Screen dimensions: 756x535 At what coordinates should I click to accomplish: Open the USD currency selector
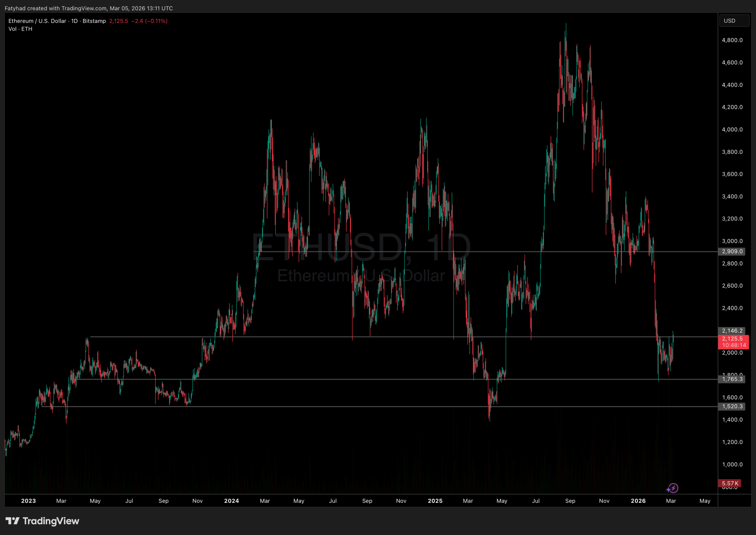pos(734,21)
